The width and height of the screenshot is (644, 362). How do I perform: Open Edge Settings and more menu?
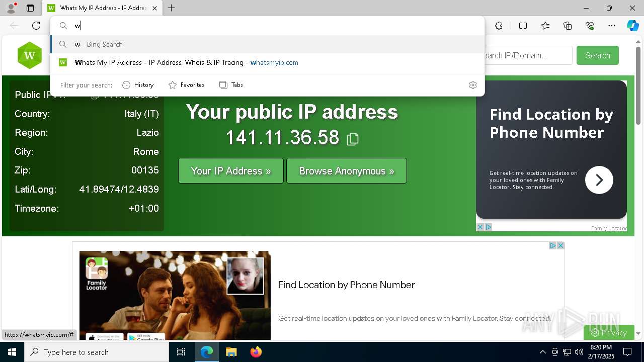point(612,26)
